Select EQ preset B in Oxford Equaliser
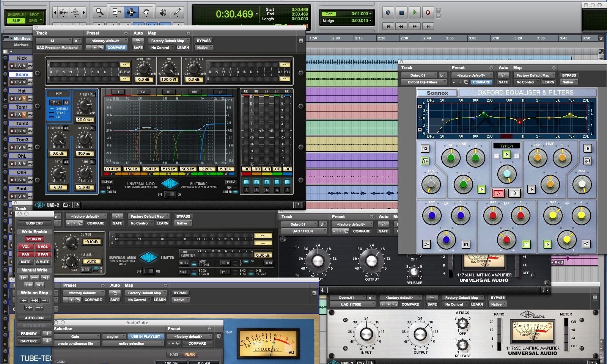Screen dimensions: 607x364 [514, 193]
